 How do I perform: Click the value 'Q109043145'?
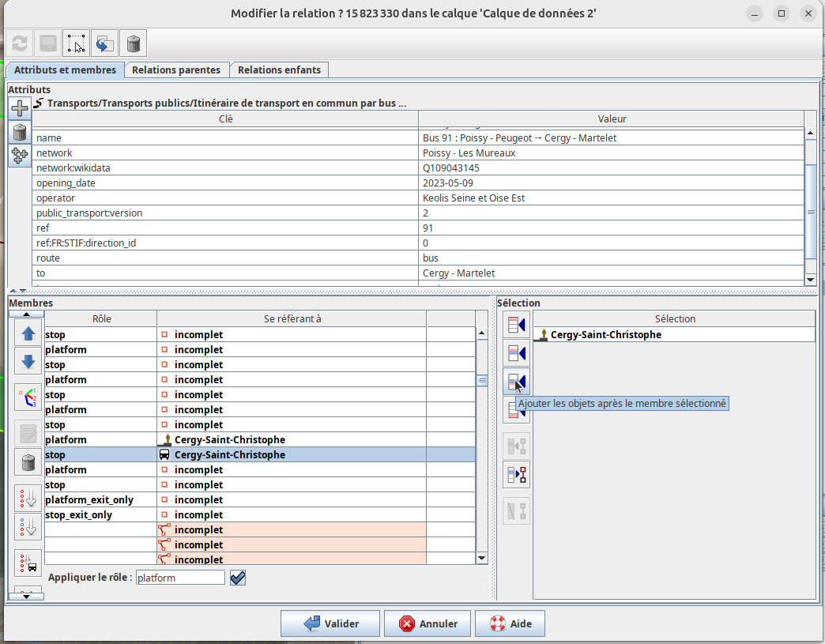tap(612, 168)
